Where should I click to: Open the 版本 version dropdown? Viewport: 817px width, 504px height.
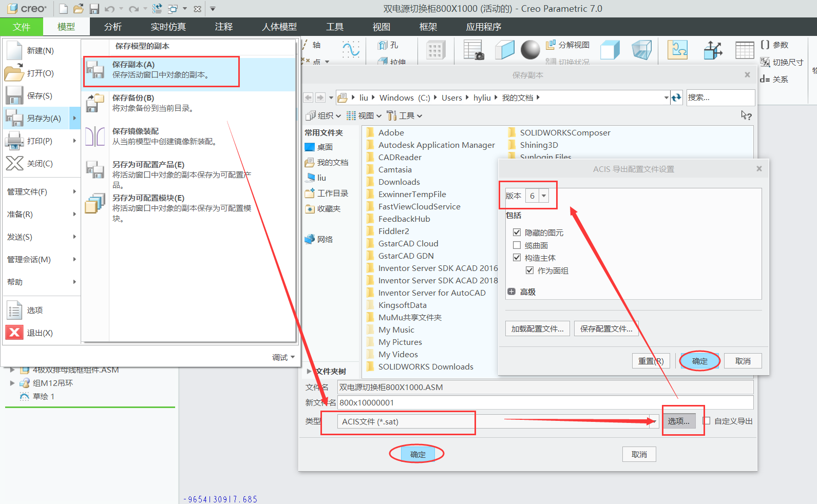(544, 196)
